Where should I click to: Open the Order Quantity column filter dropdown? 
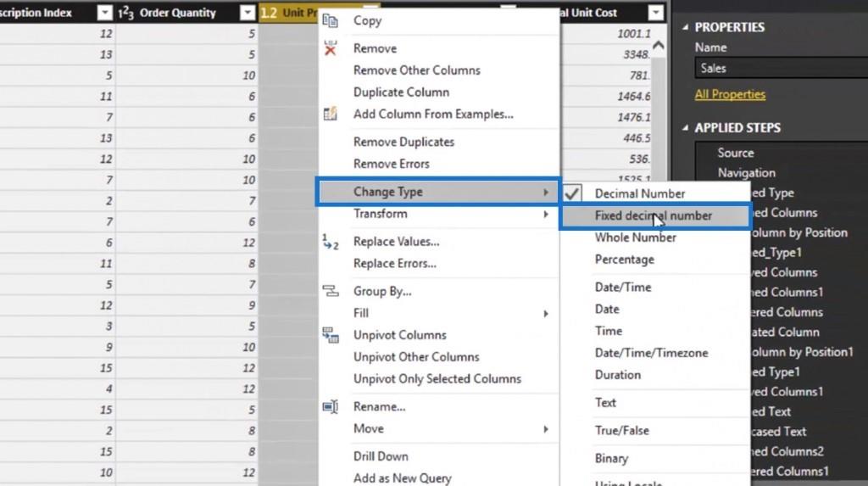pyautogui.click(x=248, y=13)
